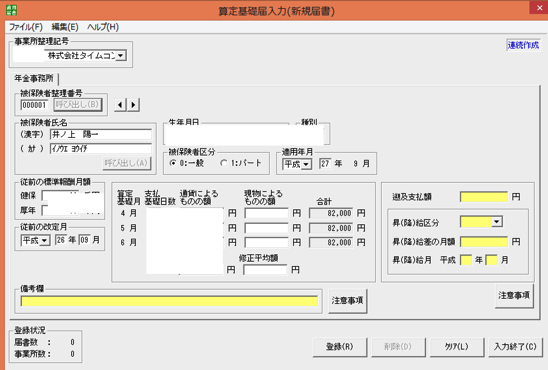Screen dimensions: 548x370
Task: Click the April 合計 field showing 82,000
Action: coord(331,213)
